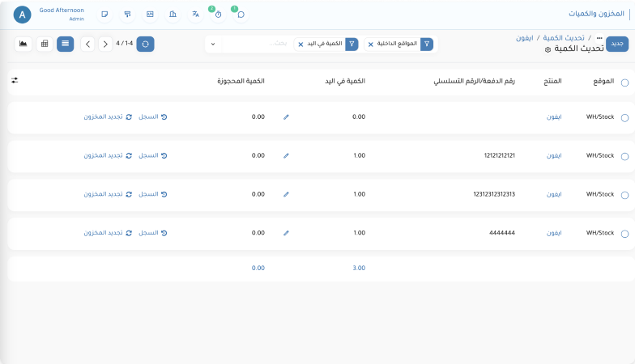Click the جديد button

pos(618,44)
